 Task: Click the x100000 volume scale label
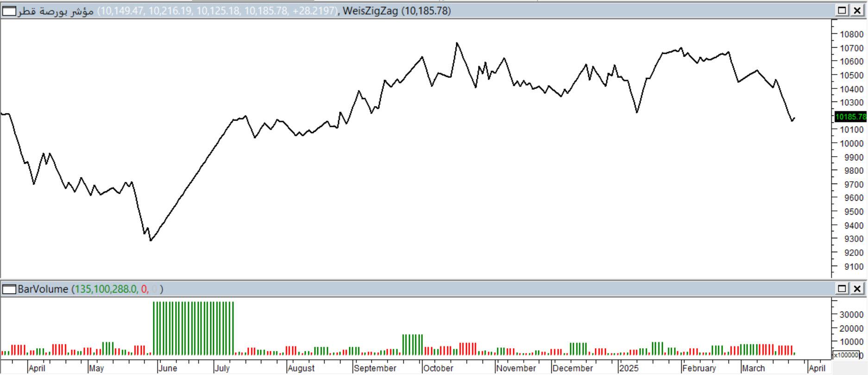[x=846, y=355]
